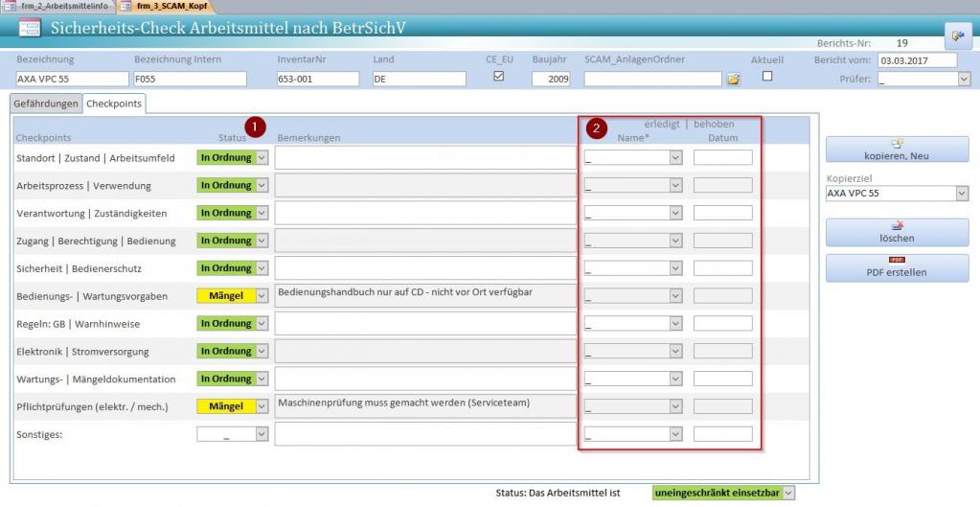
Task: Open Mängel status dropdown for Bedienungs- | Wartungsvorgaben
Action: pos(262,296)
